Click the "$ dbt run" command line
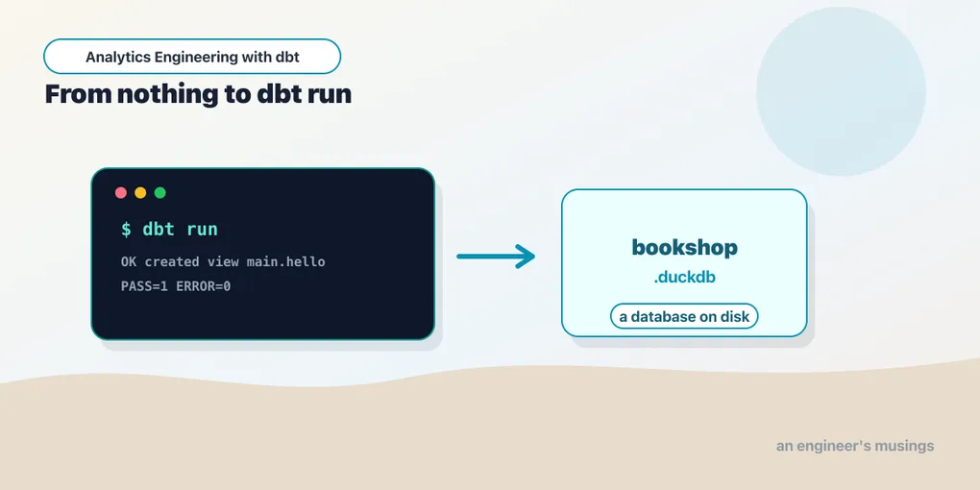 (x=169, y=230)
